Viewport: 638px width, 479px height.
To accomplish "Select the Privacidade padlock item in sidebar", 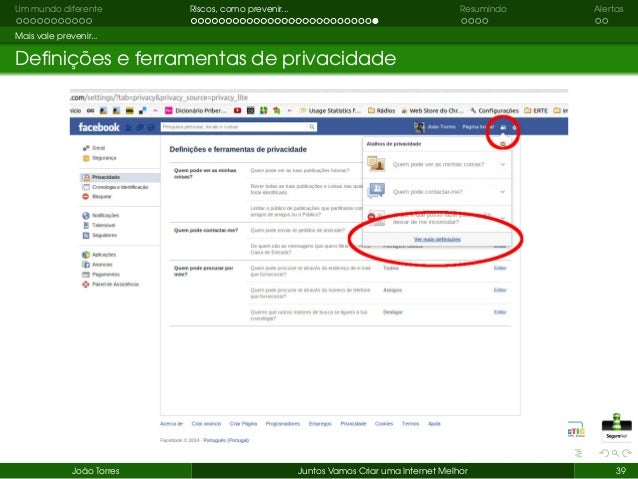I will 120,177.
